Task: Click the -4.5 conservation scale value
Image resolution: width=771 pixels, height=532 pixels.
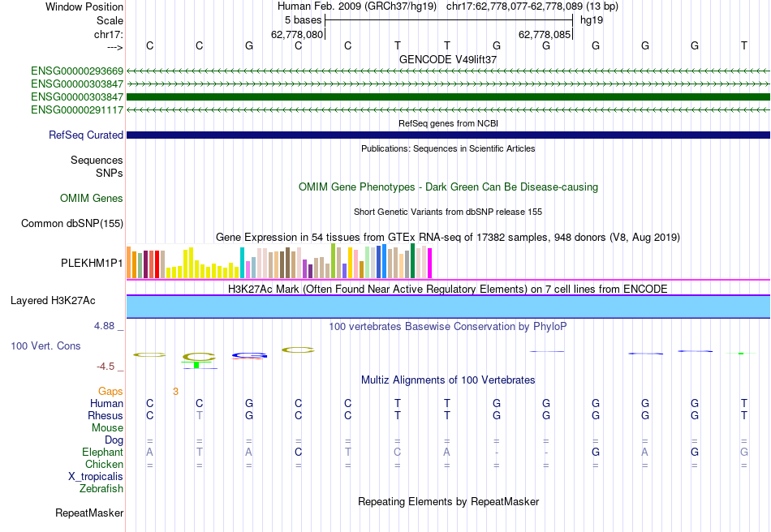Action: pos(106,367)
